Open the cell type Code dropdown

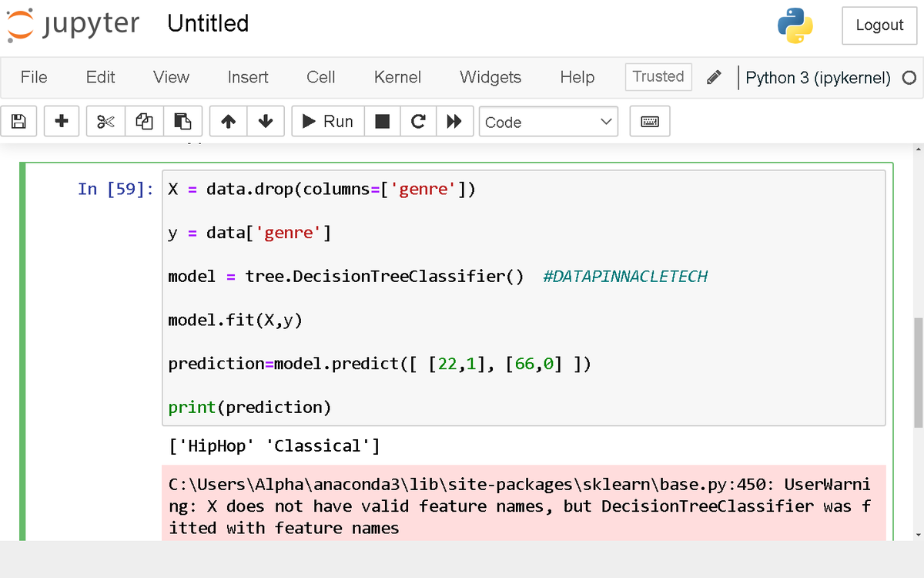click(548, 122)
